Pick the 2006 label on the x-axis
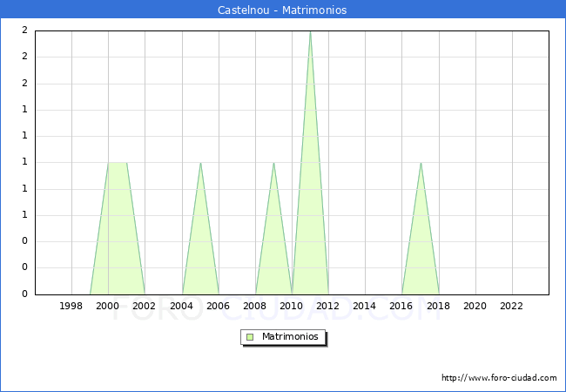 coord(219,306)
